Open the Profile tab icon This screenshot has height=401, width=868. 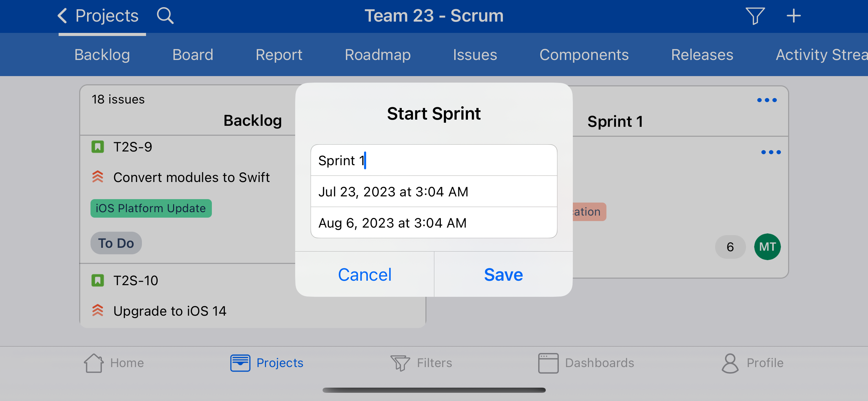(730, 363)
